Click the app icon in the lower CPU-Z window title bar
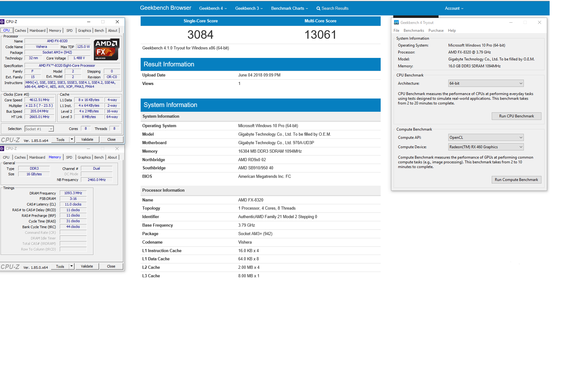 click(2, 149)
